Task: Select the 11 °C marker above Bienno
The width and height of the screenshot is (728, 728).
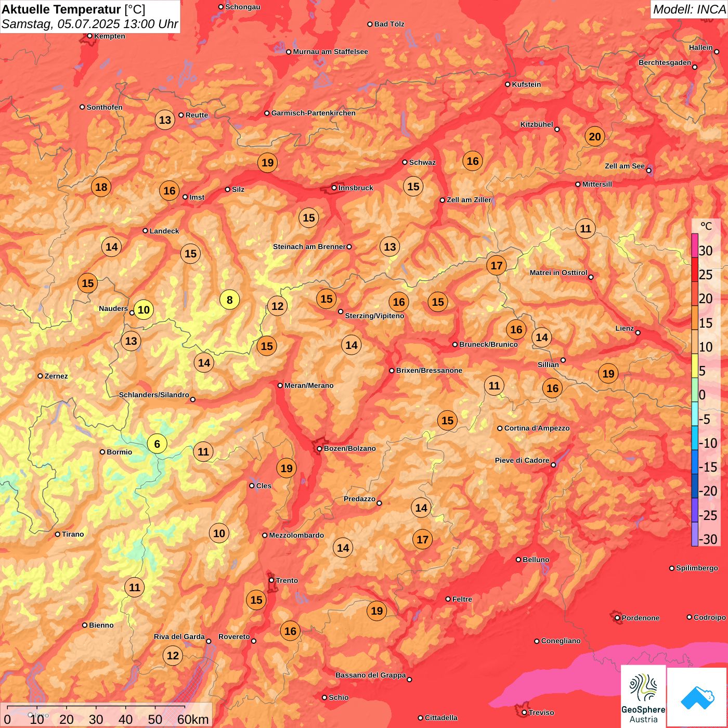Action: click(135, 588)
